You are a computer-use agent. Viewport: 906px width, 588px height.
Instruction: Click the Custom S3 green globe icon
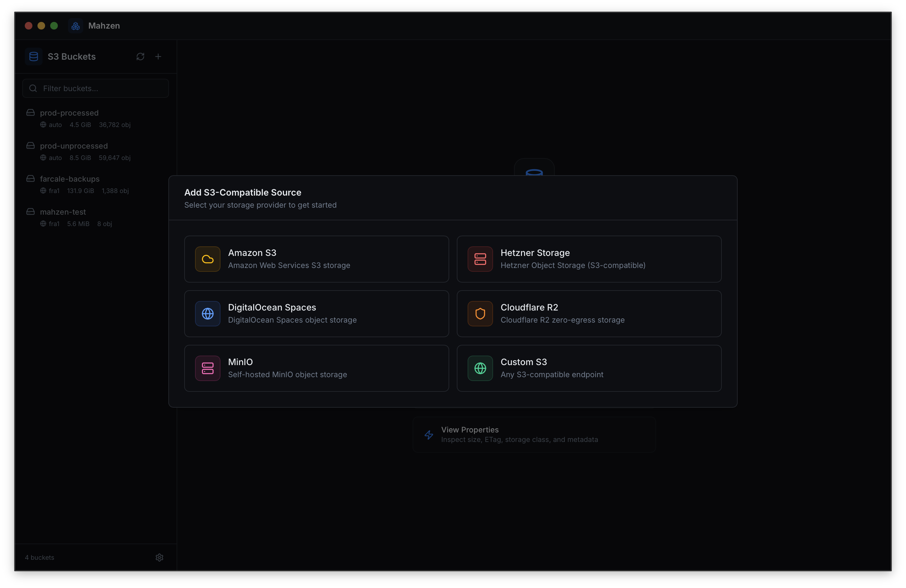coord(480,368)
